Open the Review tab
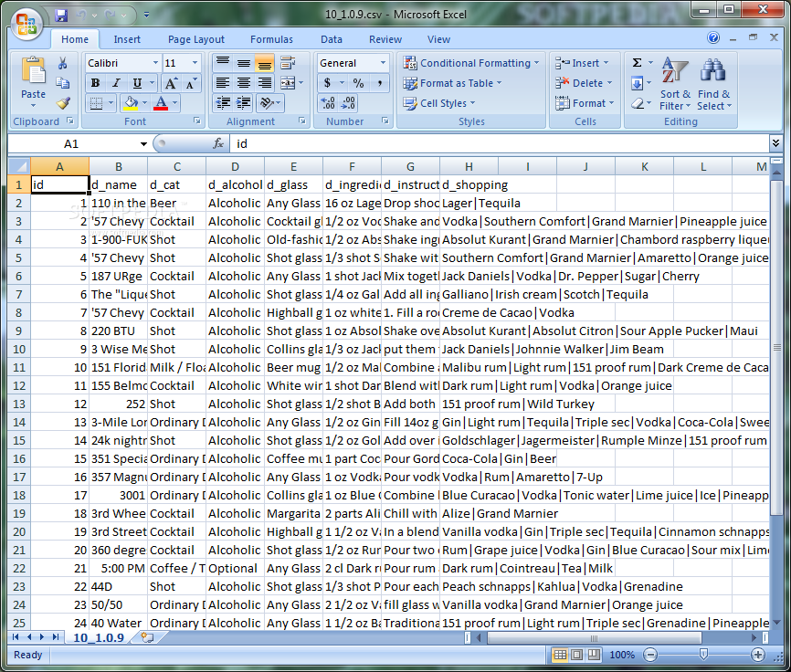 pyautogui.click(x=385, y=39)
